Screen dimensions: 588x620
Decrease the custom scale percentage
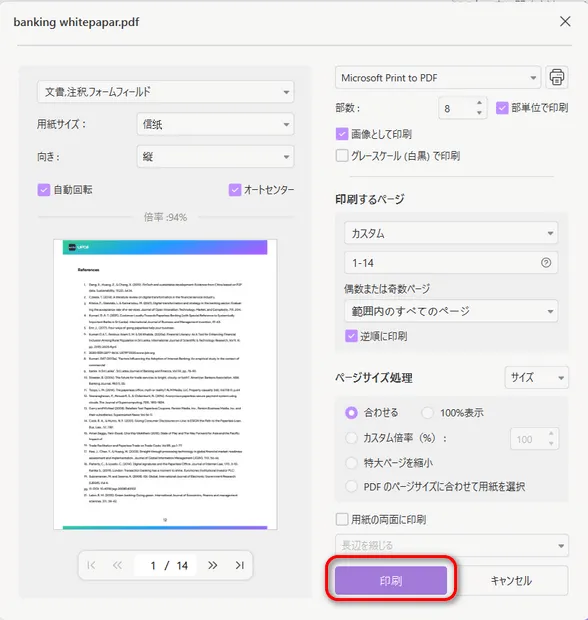pos(551,444)
